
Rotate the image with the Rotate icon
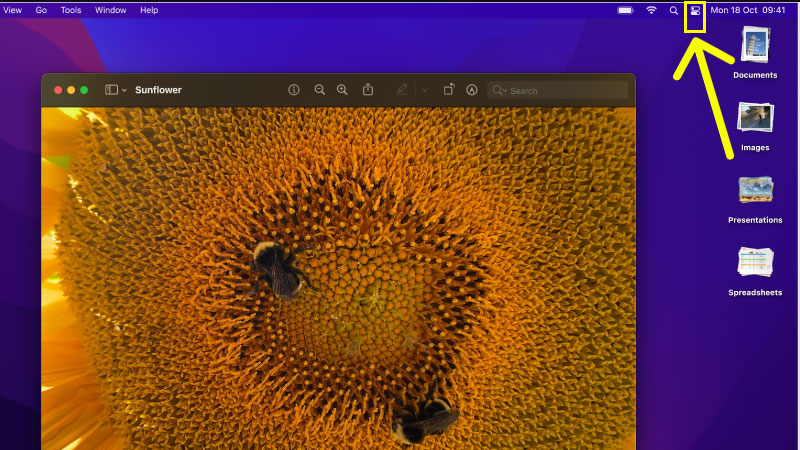pos(448,90)
